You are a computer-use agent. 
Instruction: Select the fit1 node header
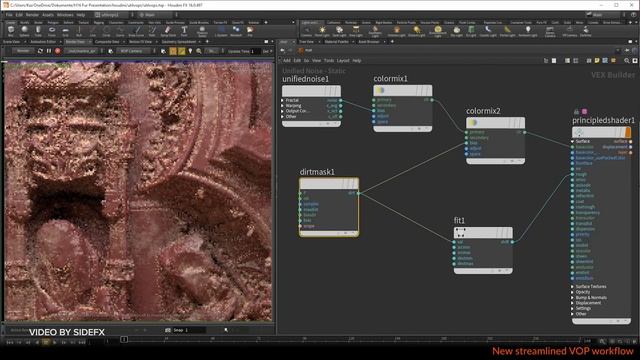[483, 233]
